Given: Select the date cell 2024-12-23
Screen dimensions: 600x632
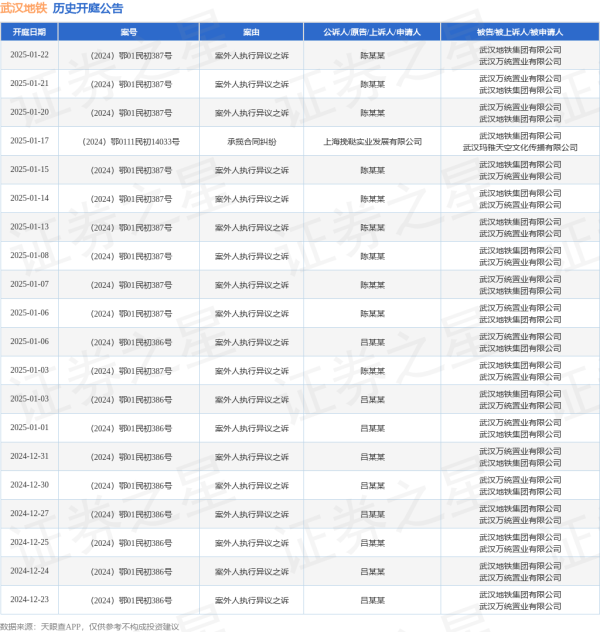Looking at the screenshot, I should coord(29,599).
